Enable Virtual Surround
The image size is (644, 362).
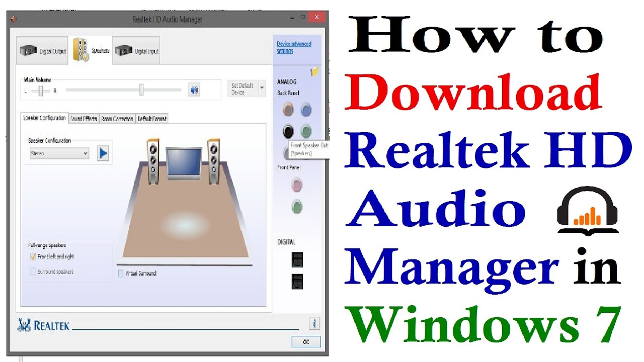coord(121,274)
